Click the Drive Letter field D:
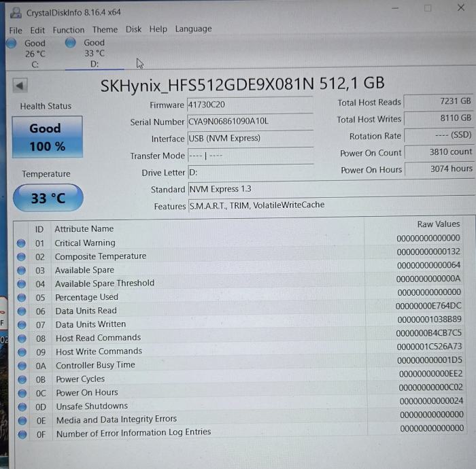Image resolution: width=476 pixels, height=469 pixels. pyautogui.click(x=251, y=173)
